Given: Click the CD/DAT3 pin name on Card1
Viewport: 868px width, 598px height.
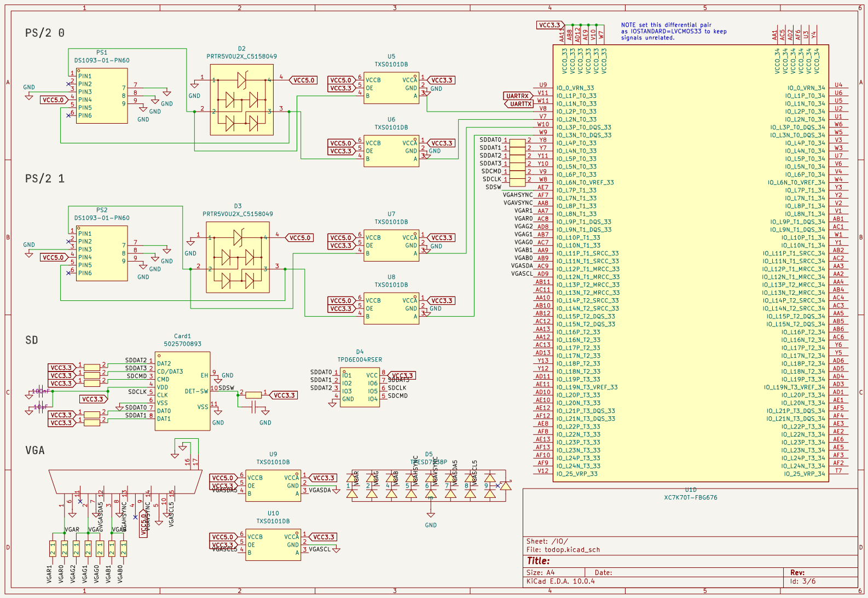Looking at the screenshot, I should [x=170, y=372].
